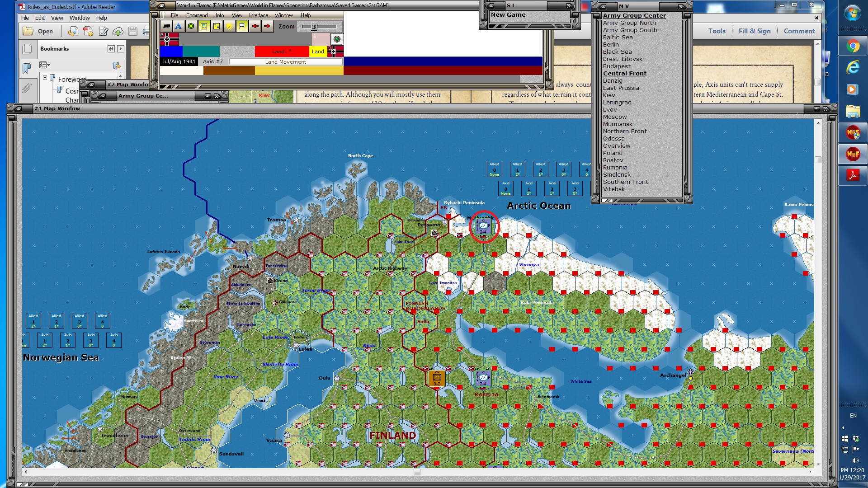Click the Save floppy disk icon in Adobe Reader

click(133, 31)
